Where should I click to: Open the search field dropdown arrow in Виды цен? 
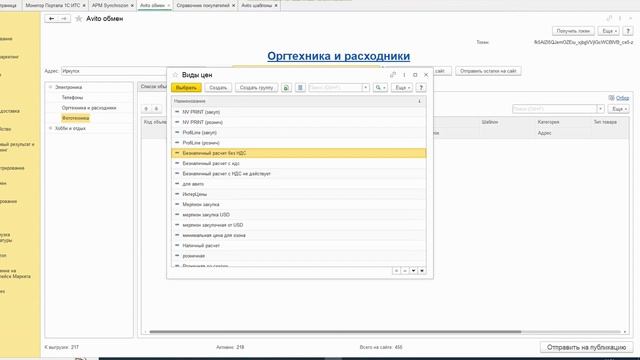point(366,87)
